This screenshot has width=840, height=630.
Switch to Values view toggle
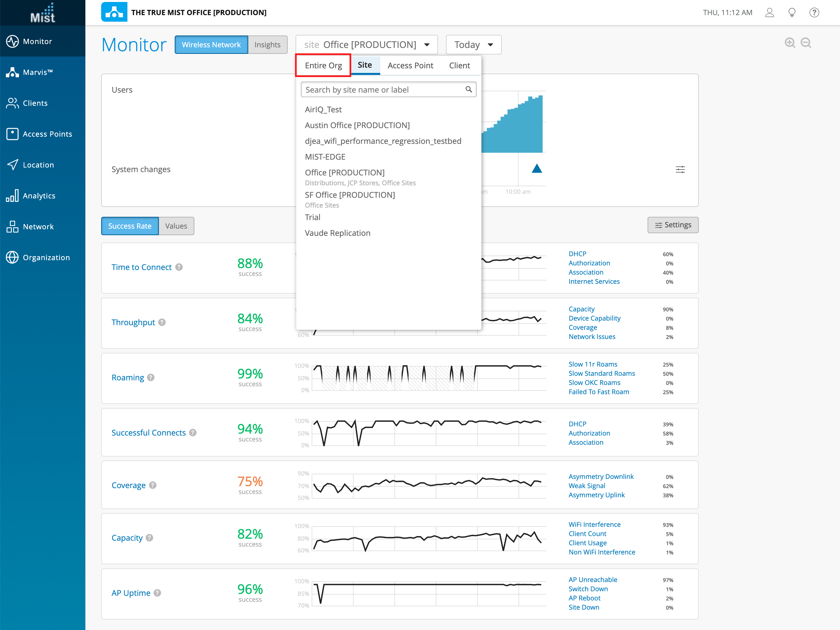[x=176, y=226]
